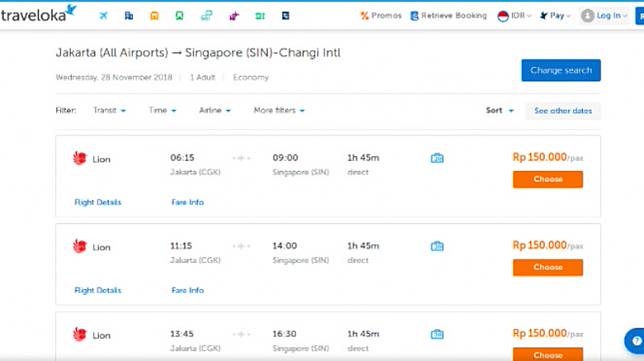Screen dimensions: 644x361
Task: Click the baggage icon on 11:15 Lion flight
Action: (437, 246)
